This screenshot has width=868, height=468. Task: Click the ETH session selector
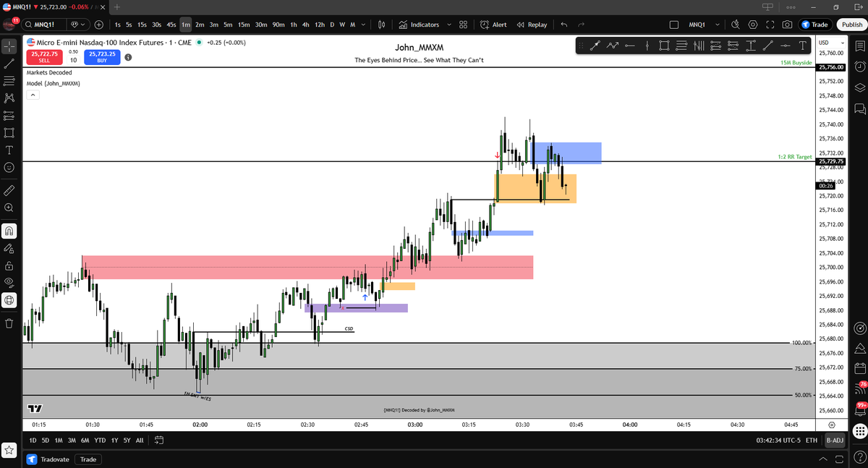(812, 440)
